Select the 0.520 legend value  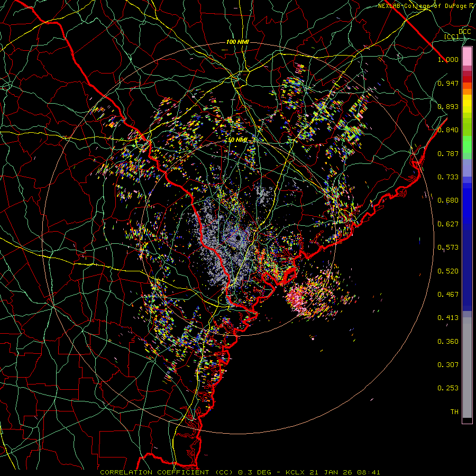click(448, 271)
